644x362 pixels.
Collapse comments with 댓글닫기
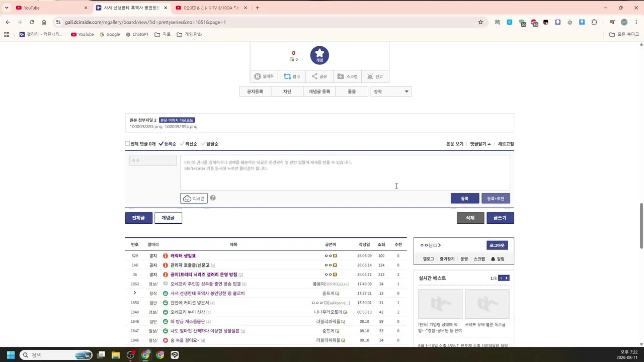pyautogui.click(x=480, y=144)
